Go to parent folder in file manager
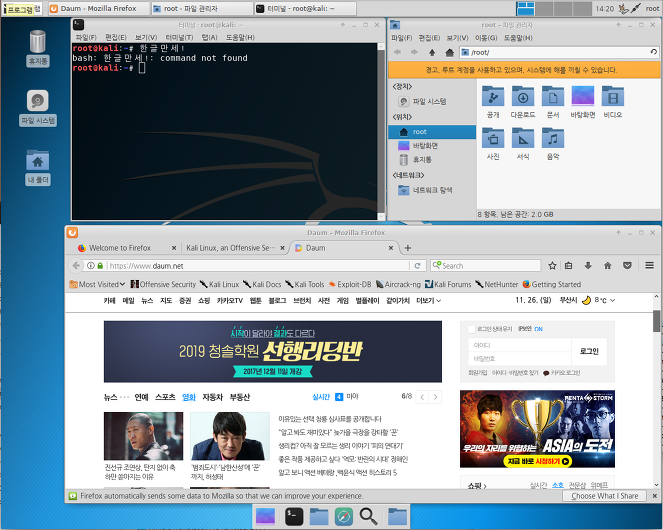The height and width of the screenshot is (530, 663). click(432, 52)
